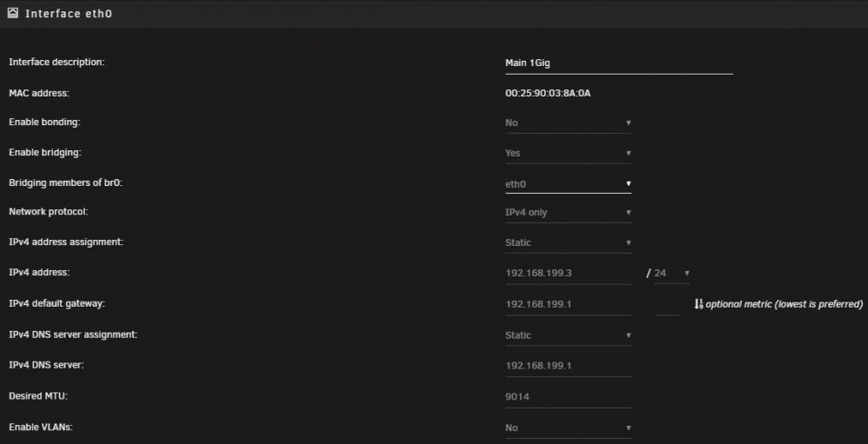Edit the Interface description field

(x=619, y=63)
